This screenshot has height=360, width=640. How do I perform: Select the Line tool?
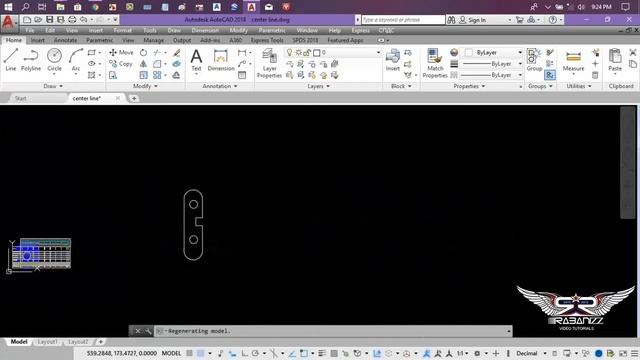11,60
